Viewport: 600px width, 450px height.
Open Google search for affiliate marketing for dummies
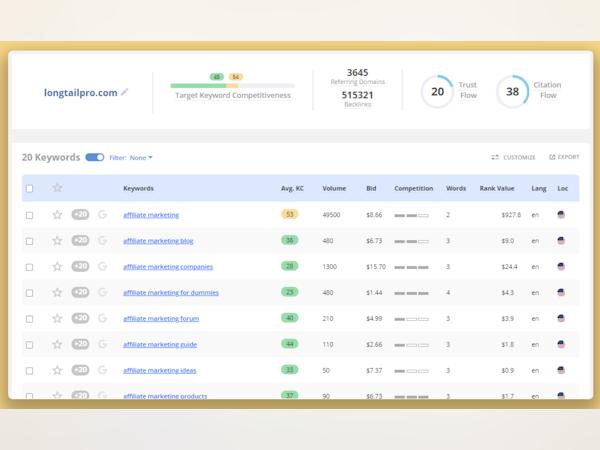pyautogui.click(x=102, y=293)
